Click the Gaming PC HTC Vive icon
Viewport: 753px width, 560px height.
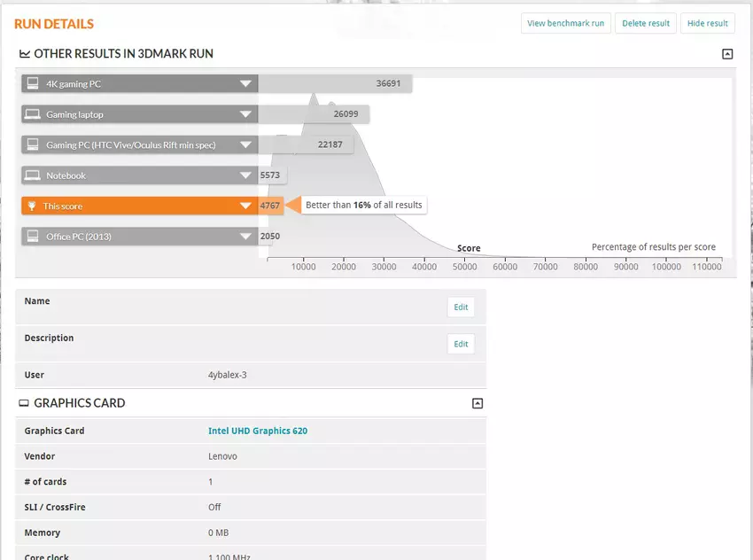(33, 144)
